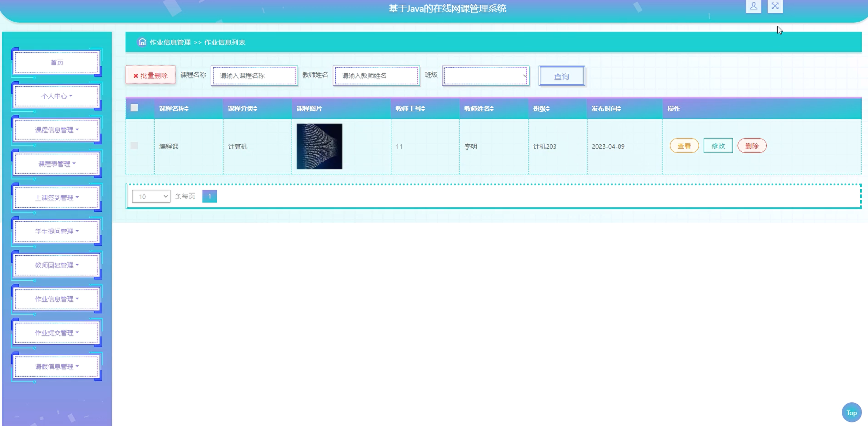This screenshot has height=426, width=868.
Task: Sort by 发布时间 column arrows
Action: (x=619, y=109)
